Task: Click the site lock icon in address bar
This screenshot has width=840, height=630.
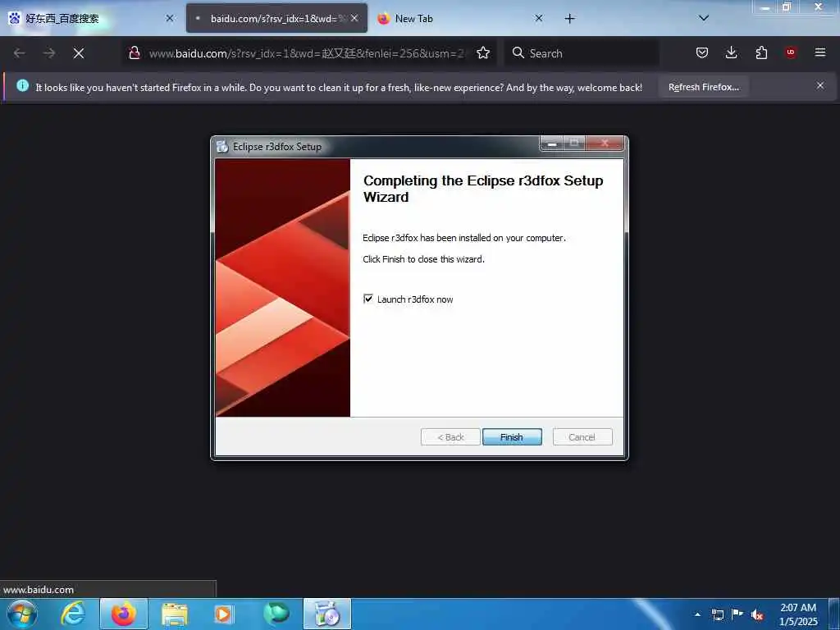Action: (135, 52)
